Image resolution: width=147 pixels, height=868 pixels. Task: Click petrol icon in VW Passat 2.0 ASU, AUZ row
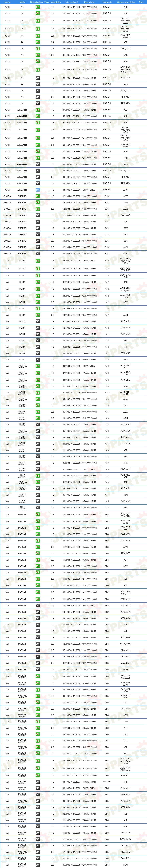coord(38,540)
